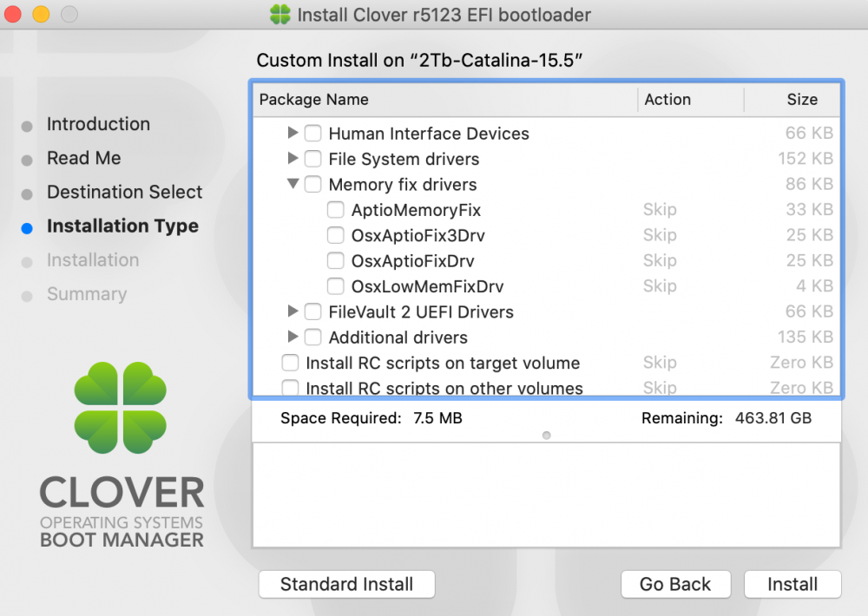Click the OsxAptioFix3Drv row label

click(x=418, y=236)
